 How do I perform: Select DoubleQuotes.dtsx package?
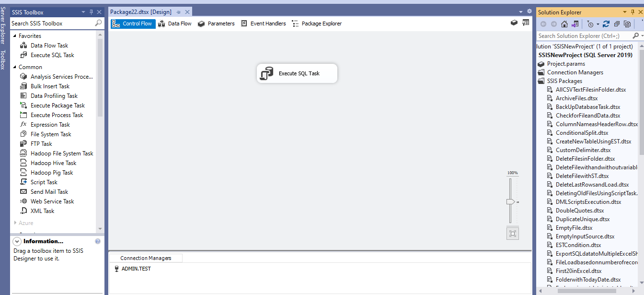click(579, 211)
